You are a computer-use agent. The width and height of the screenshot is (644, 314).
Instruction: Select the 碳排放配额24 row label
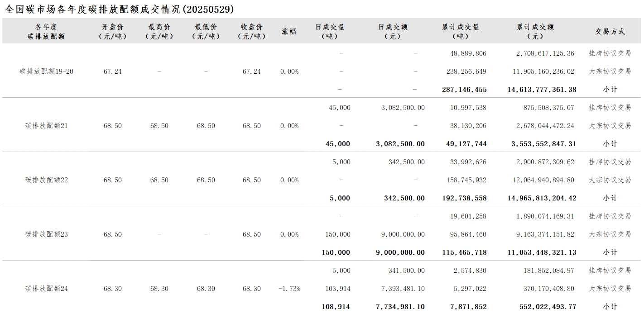(46, 289)
